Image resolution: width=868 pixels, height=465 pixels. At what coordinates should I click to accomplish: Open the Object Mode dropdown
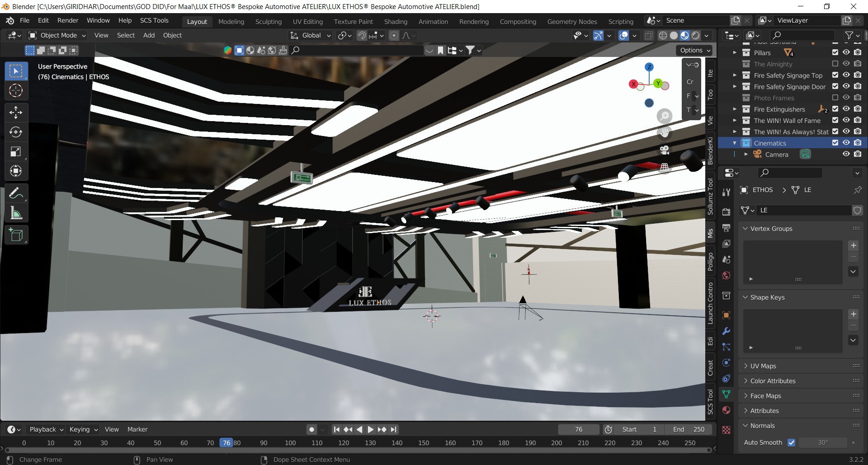[57, 35]
